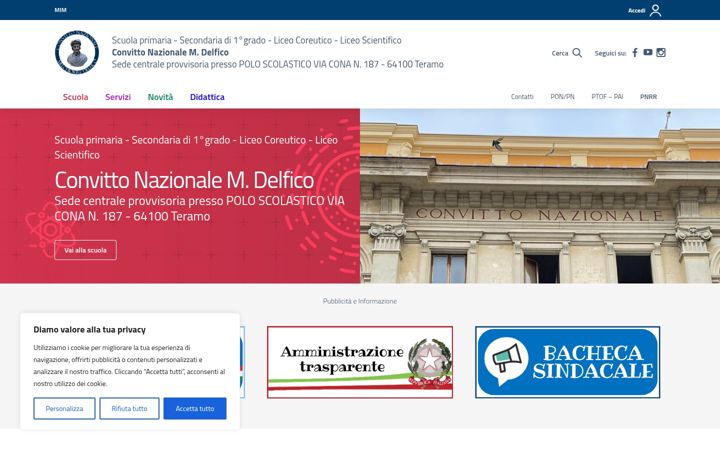The height and width of the screenshot is (450, 720).
Task: Open the Bacheca Sindacale banner
Action: click(x=568, y=362)
